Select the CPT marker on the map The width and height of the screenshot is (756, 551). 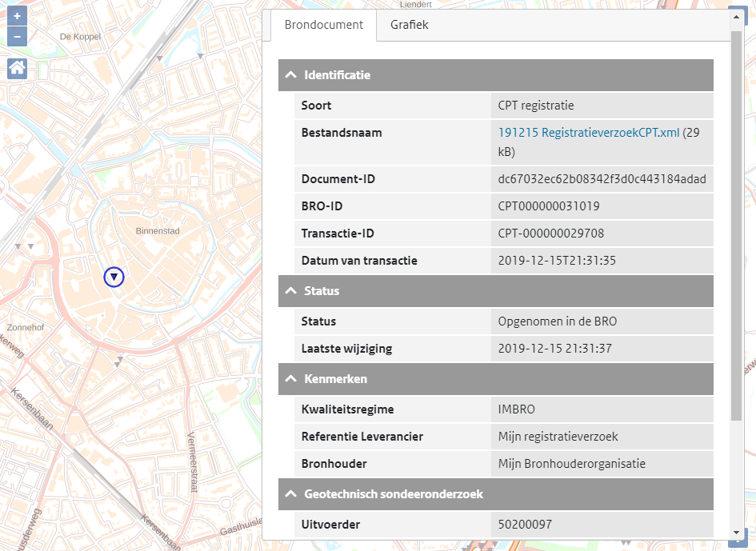pyautogui.click(x=114, y=277)
